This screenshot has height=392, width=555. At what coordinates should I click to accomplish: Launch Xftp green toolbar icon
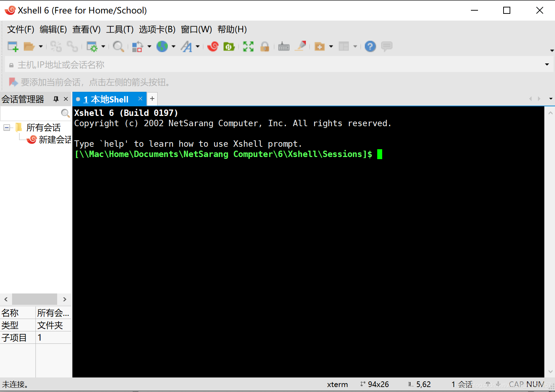click(229, 46)
